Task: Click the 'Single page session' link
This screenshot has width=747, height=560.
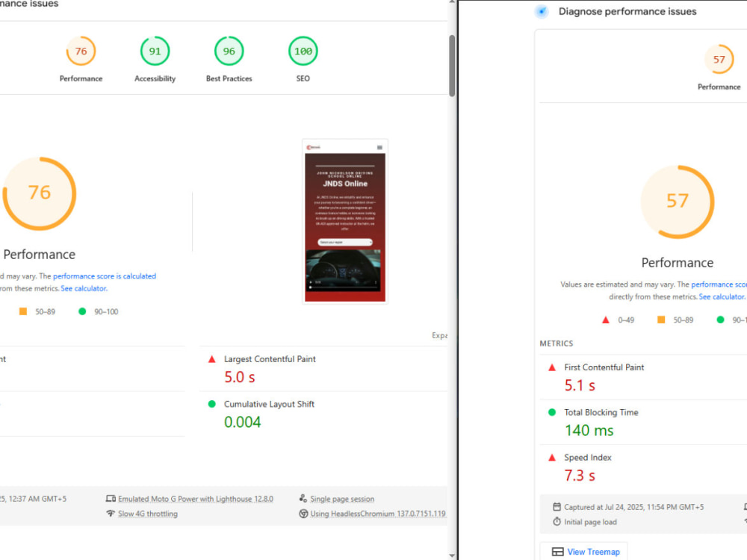Action: (342, 499)
